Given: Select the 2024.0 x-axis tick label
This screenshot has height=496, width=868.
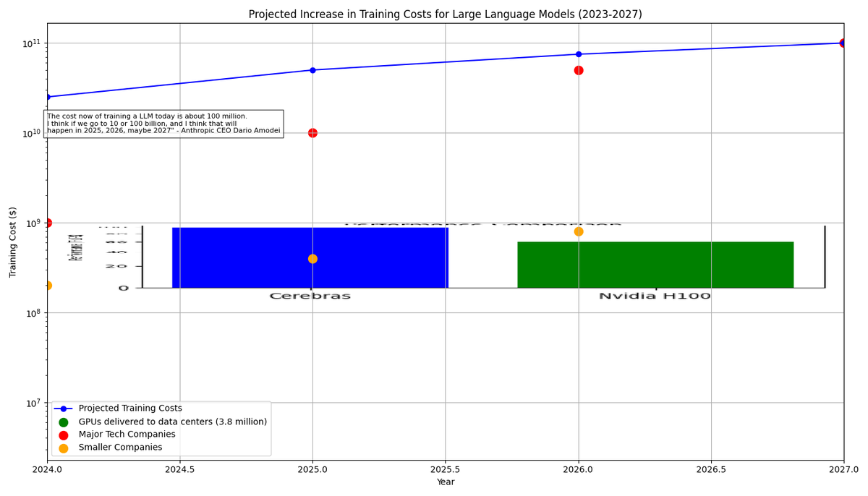Looking at the screenshot, I should [x=47, y=469].
